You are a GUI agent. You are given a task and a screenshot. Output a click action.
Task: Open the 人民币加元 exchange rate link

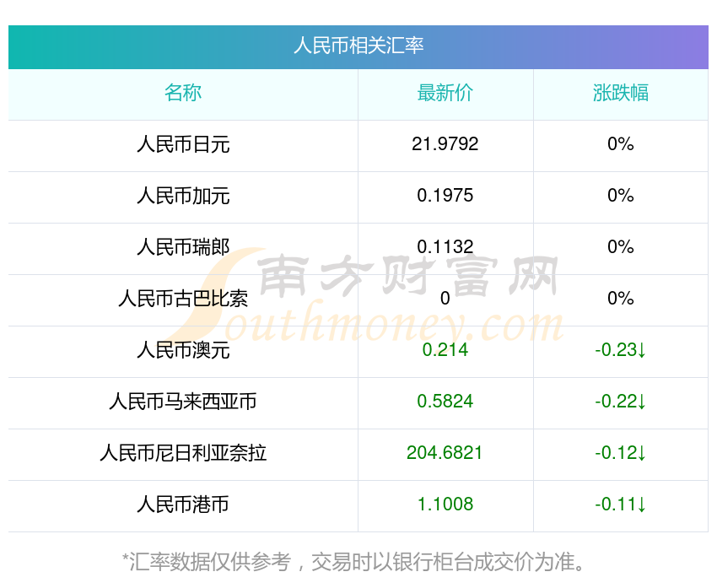183,196
